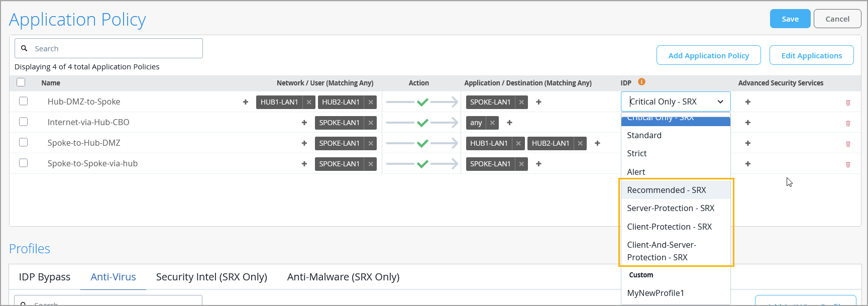The image size is (868, 306).
Task: Remove HUB1-LAN1 tag from Hub-DMZ-to-Spoke network
Action: tap(309, 102)
